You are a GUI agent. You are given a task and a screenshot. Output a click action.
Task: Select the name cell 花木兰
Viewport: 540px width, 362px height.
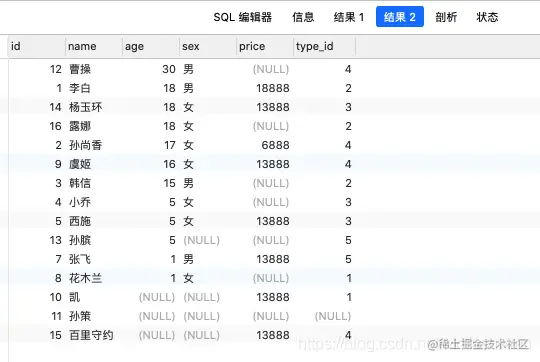coord(85,278)
